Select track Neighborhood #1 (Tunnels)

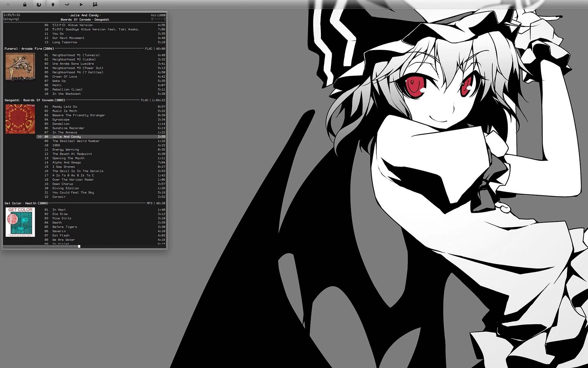pyautogui.click(x=101, y=55)
